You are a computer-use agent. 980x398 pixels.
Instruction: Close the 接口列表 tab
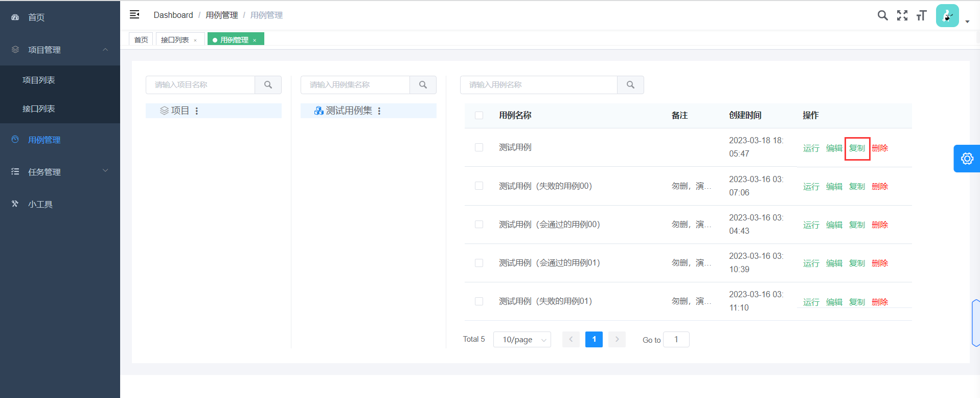[x=195, y=40]
